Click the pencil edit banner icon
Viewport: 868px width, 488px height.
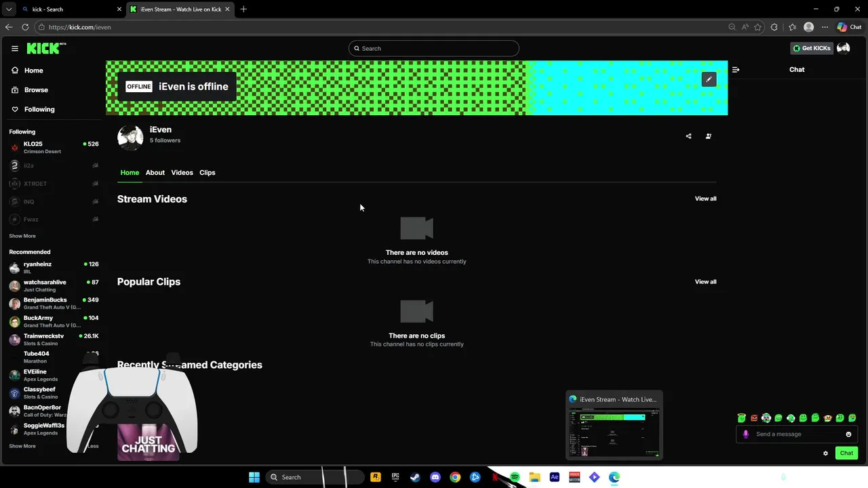(709, 79)
